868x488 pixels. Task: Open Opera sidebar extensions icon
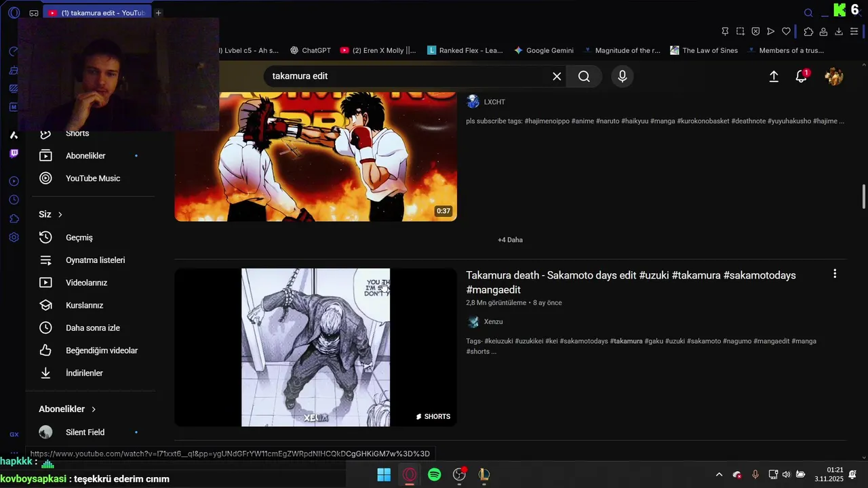pos(14,219)
